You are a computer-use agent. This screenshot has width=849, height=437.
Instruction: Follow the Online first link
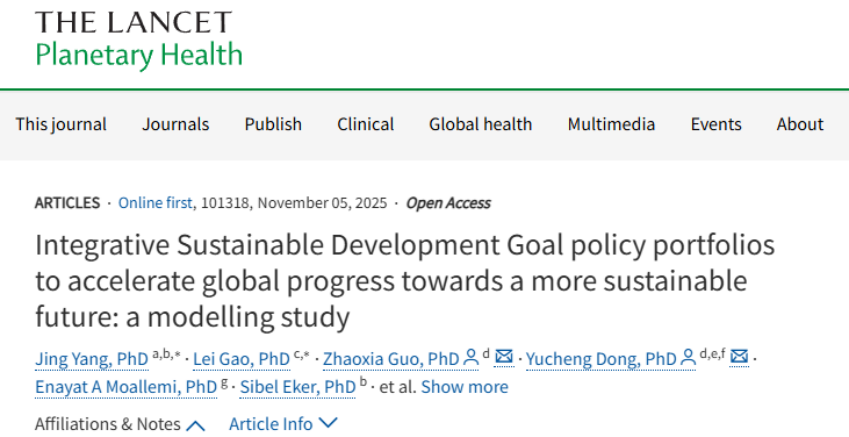click(x=155, y=203)
